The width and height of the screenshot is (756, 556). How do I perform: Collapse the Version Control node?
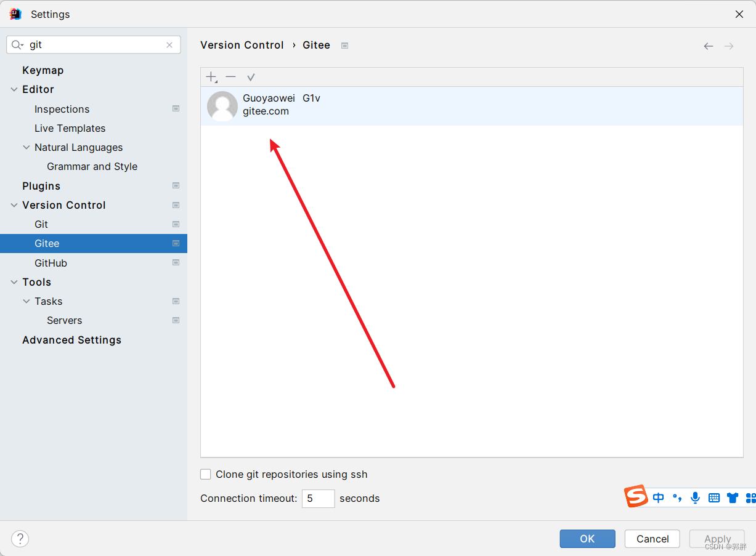point(14,205)
